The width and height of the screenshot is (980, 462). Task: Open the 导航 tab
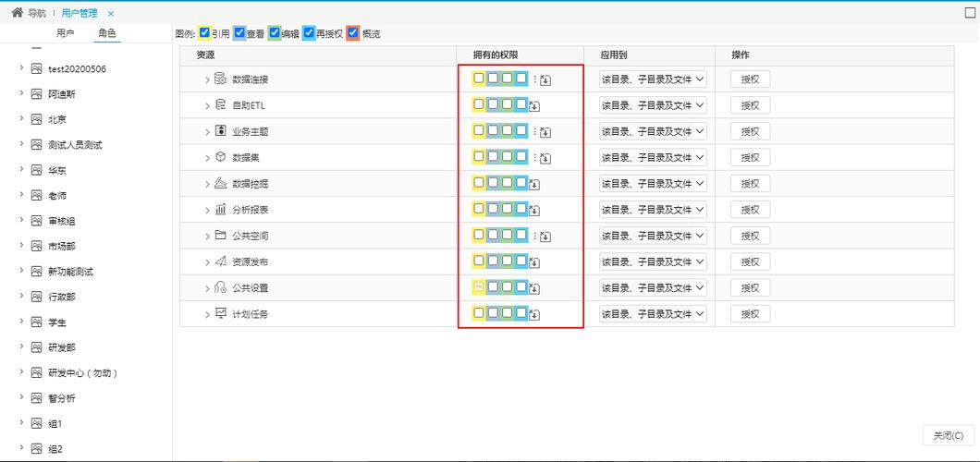(x=37, y=13)
